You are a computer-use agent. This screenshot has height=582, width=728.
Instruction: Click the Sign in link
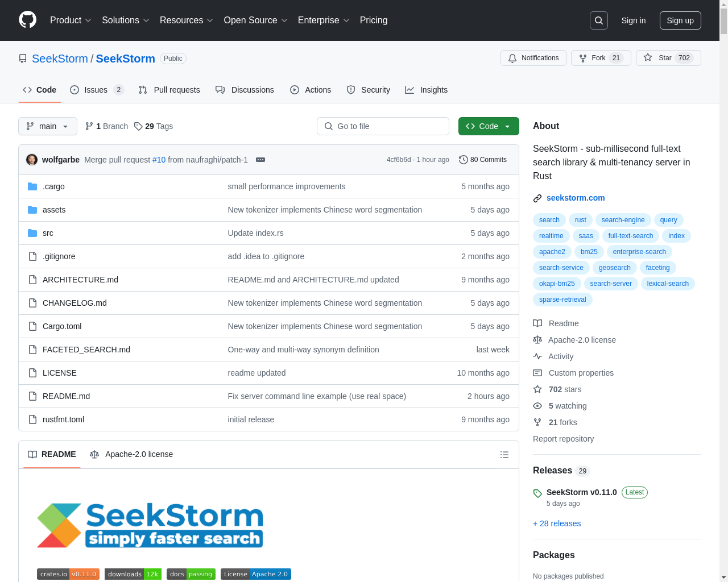coord(634,20)
